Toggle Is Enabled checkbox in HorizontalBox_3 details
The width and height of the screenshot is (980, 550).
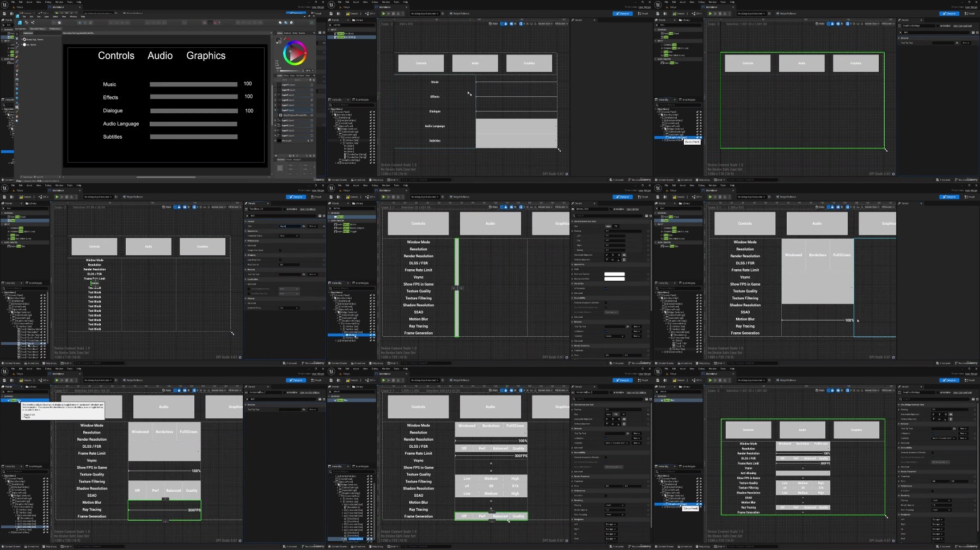606,438
